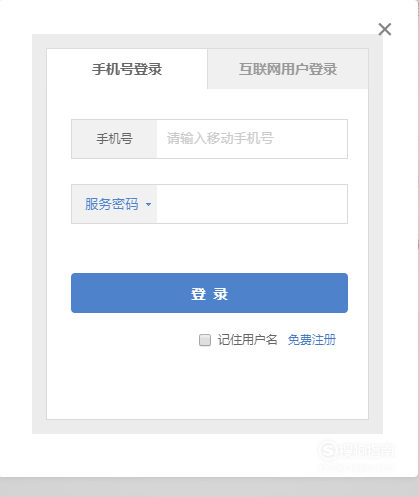419x497 pixels.
Task: Click the Sogou S logo watermark
Action: [328, 450]
